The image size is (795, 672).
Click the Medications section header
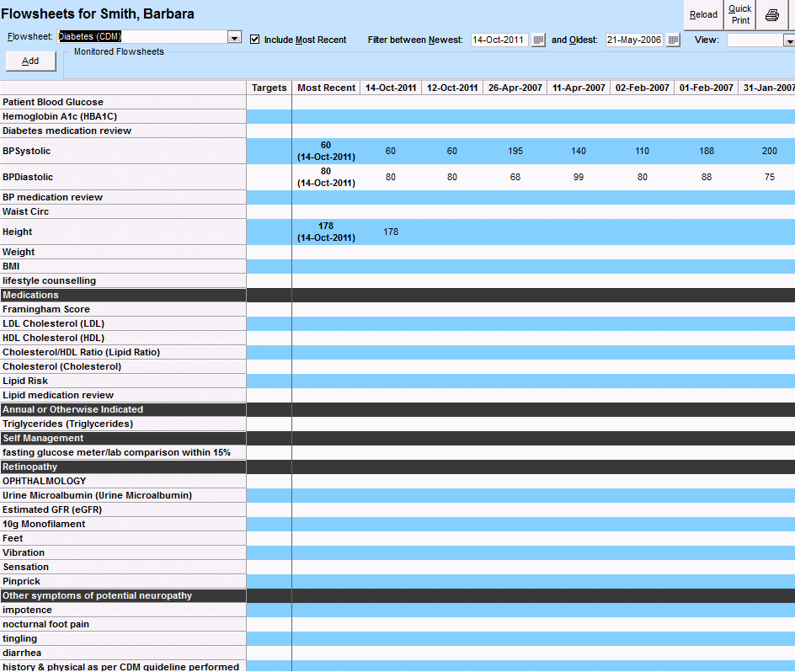[123, 296]
